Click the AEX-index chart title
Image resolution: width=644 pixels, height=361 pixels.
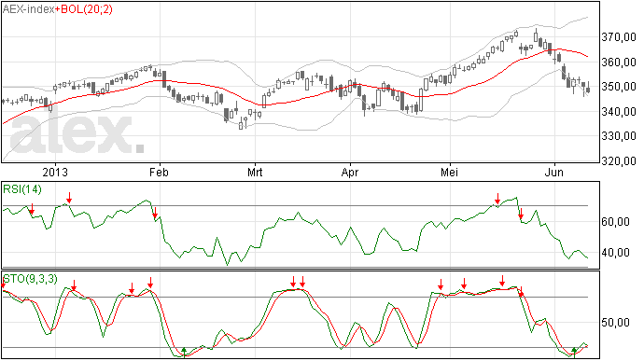coord(28,9)
